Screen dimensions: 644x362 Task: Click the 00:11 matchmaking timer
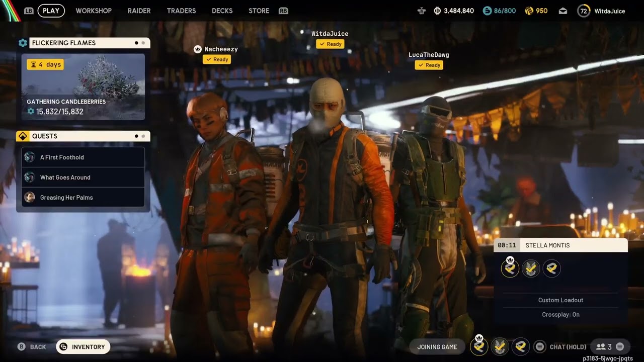pyautogui.click(x=507, y=245)
